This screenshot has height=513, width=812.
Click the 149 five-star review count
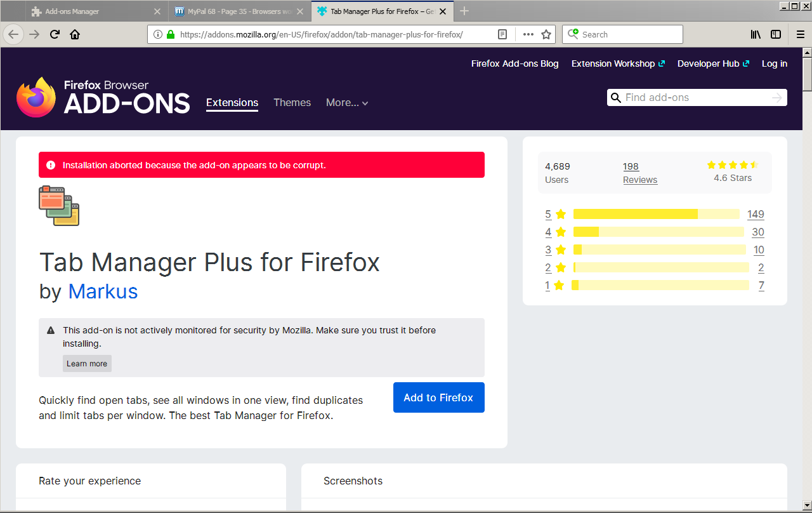click(756, 214)
